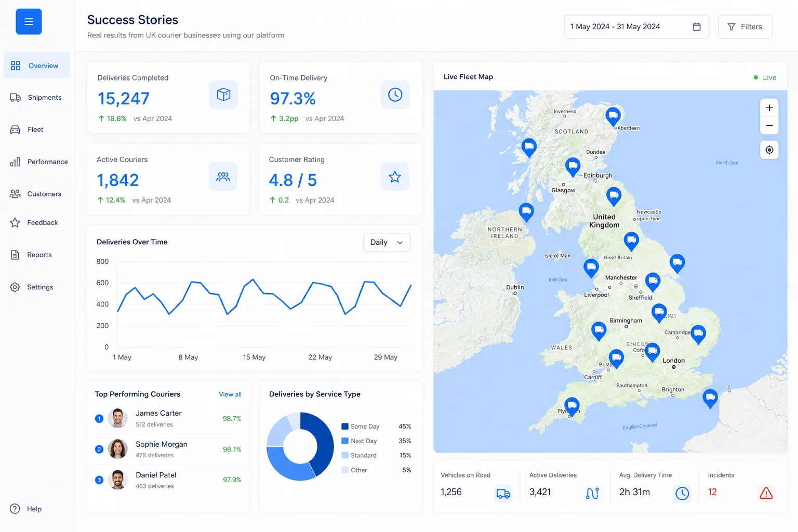Click the Customer Rating star icon
The height and width of the screenshot is (532, 798).
pos(395,177)
